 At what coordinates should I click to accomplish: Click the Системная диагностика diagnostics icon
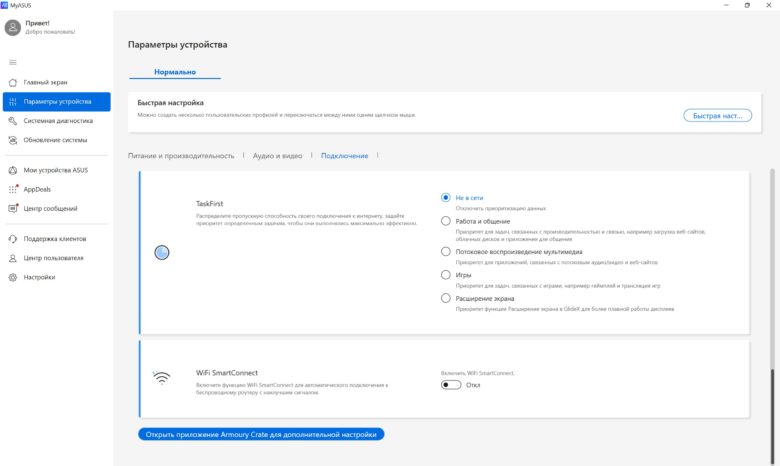13,121
